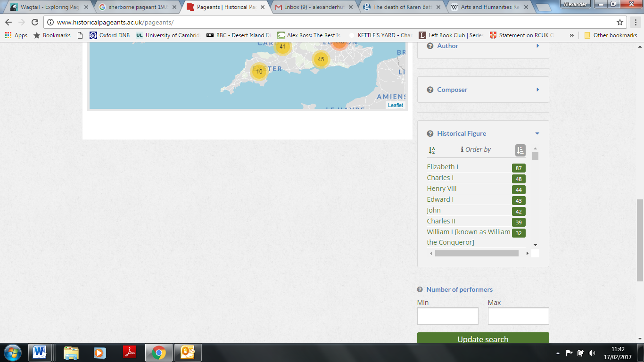
Task: Open map cluster marked 10
Action: (259, 72)
